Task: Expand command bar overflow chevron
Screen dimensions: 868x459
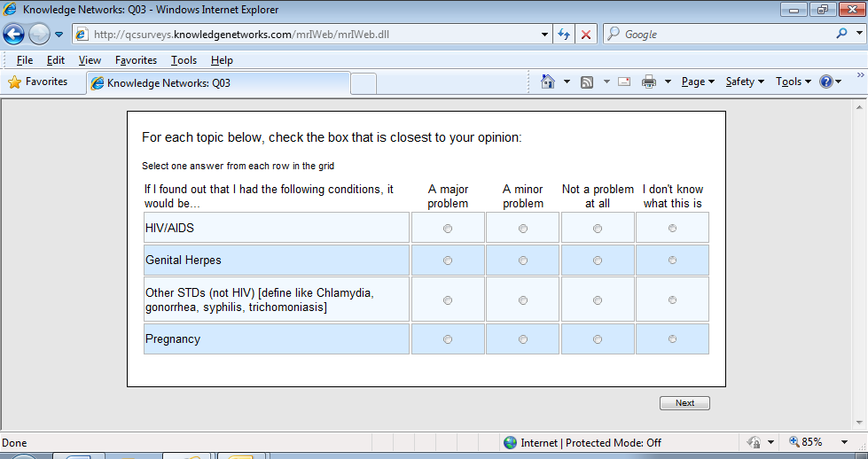Action: (x=861, y=75)
